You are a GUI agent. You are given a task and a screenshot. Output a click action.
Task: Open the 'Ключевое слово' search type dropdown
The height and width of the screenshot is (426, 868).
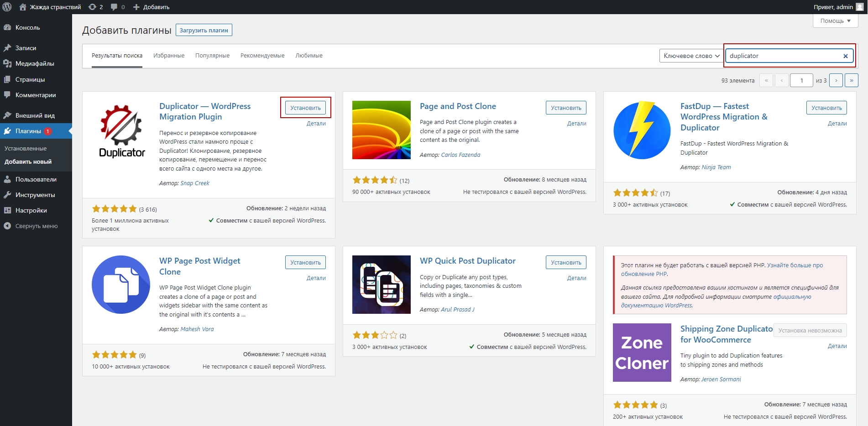pos(691,56)
